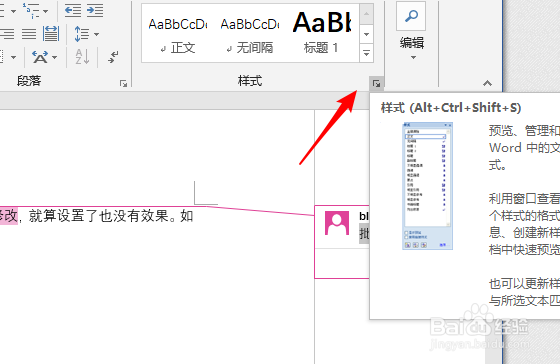Move styles gallery down one row
Screen dimensions: 560x364
(366, 34)
